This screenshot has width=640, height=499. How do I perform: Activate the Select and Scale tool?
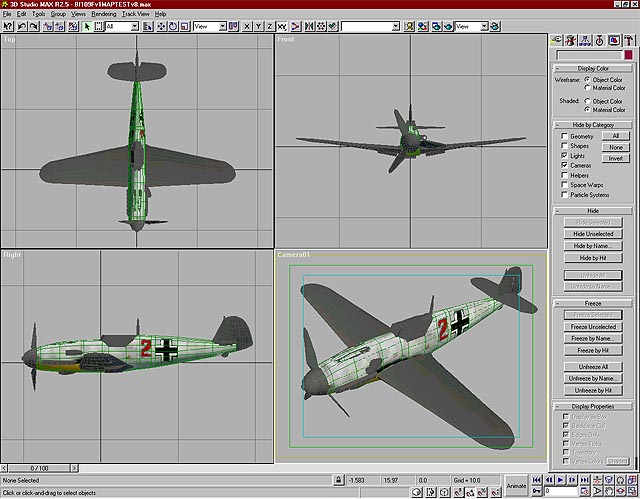[x=185, y=27]
